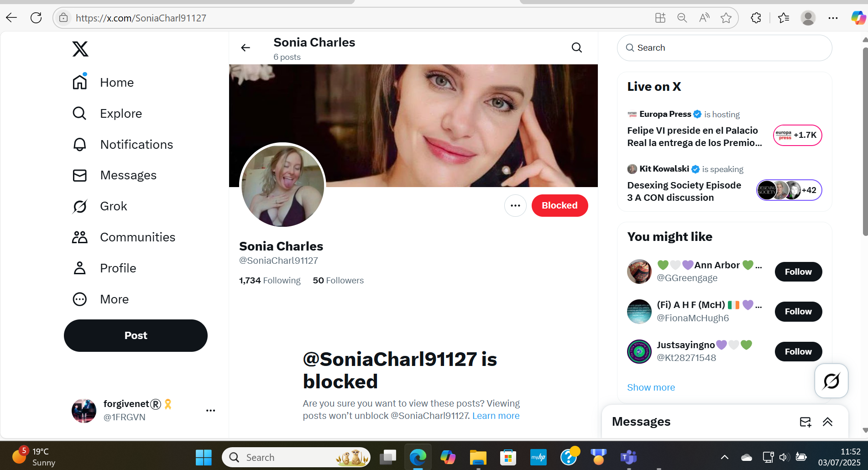Viewport: 868px width, 470px height.
Task: Click the Post button
Action: point(136,335)
